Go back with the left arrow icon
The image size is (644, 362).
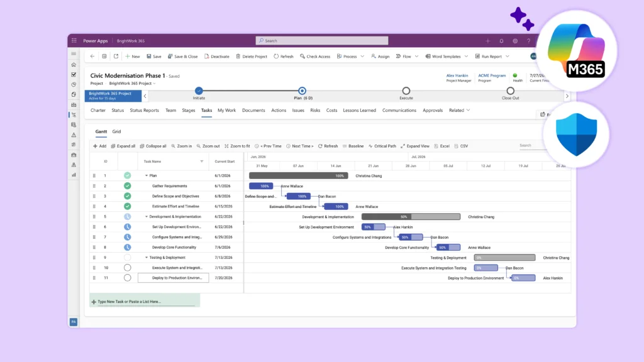92,56
